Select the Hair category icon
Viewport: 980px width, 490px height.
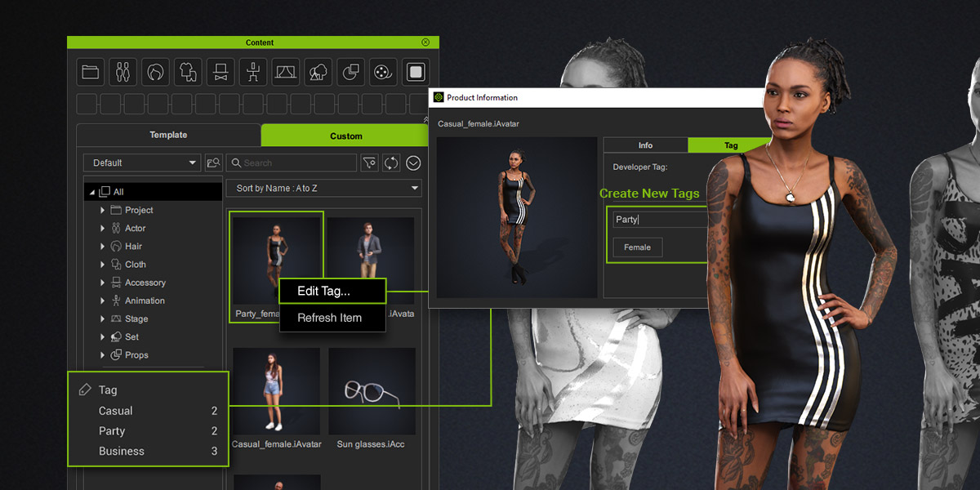click(155, 72)
